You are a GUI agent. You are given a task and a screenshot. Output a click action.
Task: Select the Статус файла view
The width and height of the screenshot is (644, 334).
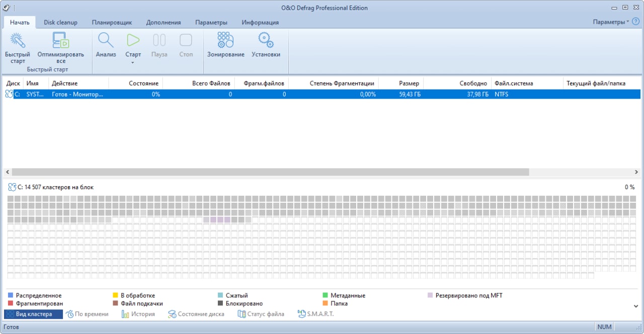[x=261, y=314]
